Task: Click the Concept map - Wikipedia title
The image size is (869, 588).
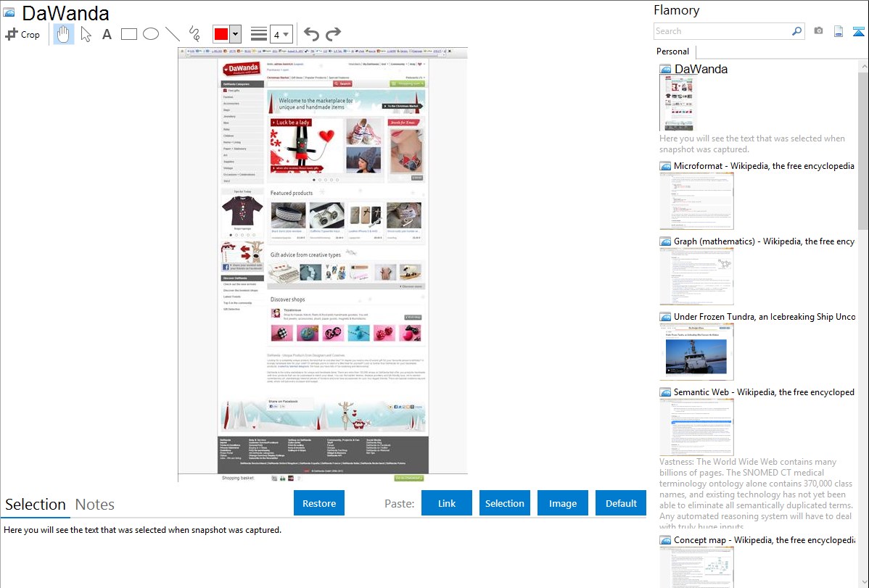Action: click(765, 539)
